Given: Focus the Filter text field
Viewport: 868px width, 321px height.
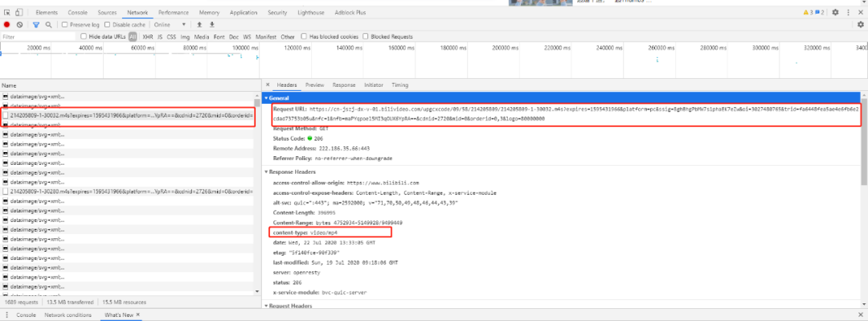Looking at the screenshot, I should pos(38,36).
